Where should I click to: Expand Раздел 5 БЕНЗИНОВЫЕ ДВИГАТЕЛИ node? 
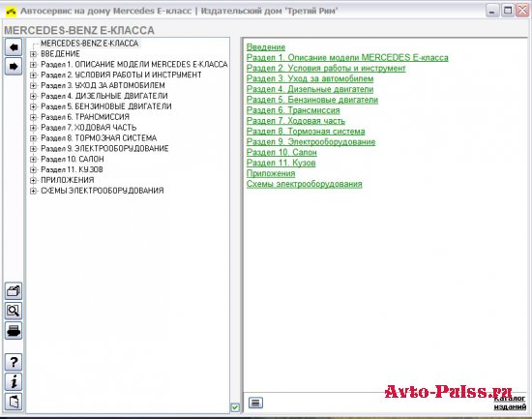click(33, 106)
